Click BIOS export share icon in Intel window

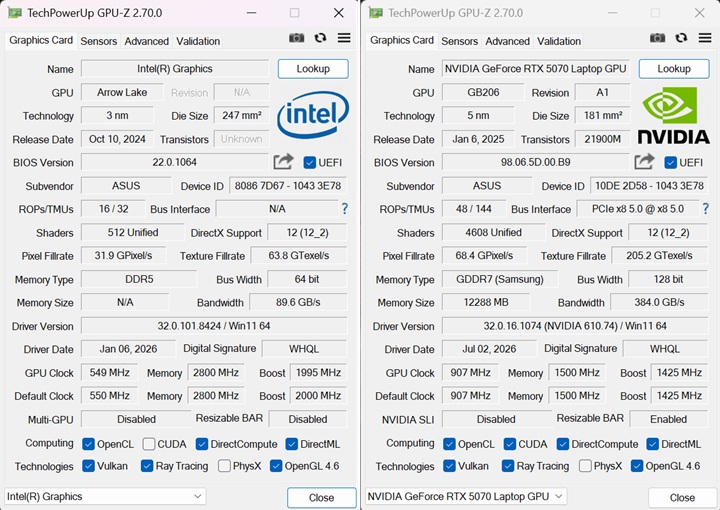pyautogui.click(x=283, y=162)
